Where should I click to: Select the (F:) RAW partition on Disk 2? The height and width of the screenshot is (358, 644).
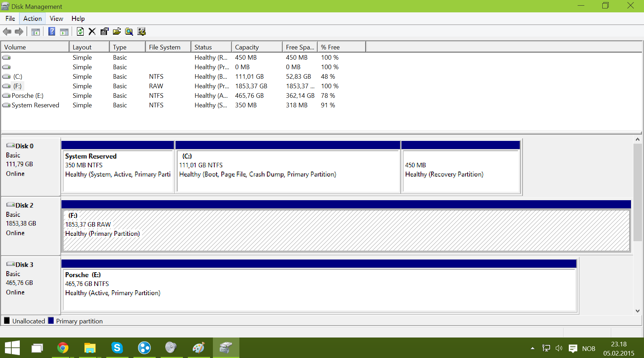[346, 230]
